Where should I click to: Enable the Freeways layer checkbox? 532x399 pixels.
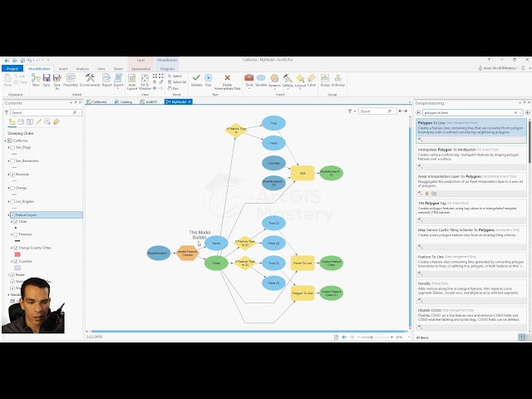tap(15, 234)
